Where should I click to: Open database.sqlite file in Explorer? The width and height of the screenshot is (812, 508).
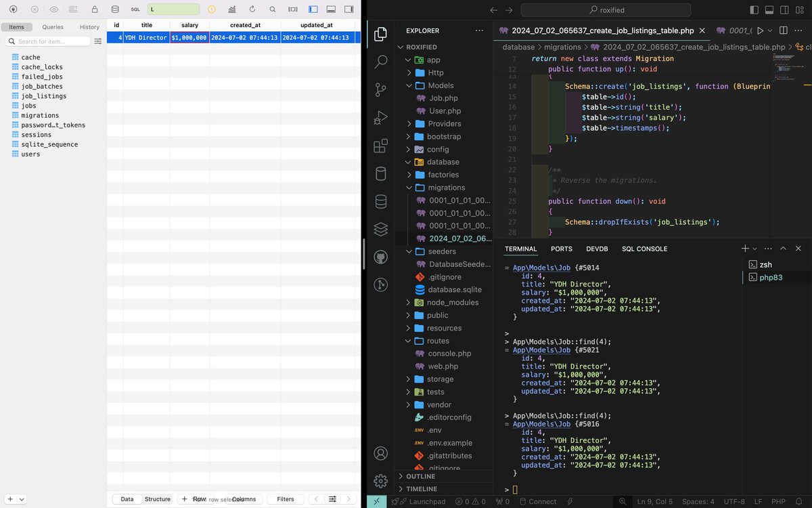[x=455, y=290]
